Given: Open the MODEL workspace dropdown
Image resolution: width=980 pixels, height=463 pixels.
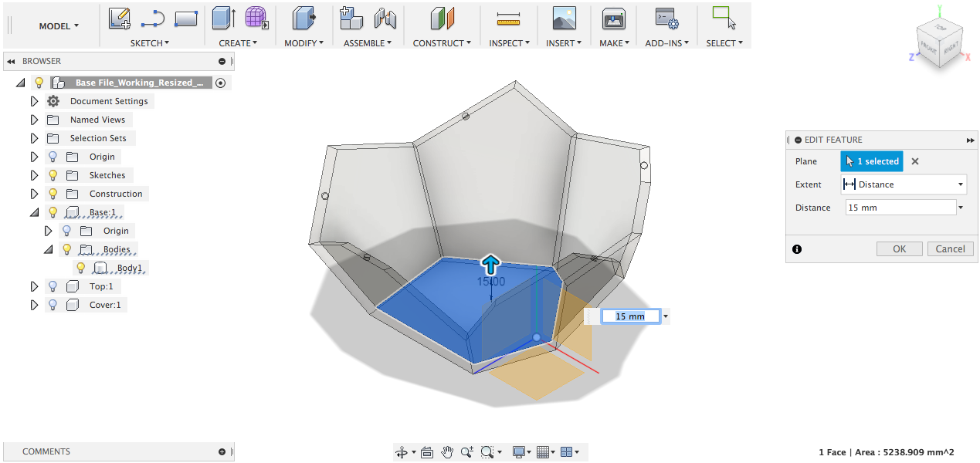Looking at the screenshot, I should click(x=59, y=25).
